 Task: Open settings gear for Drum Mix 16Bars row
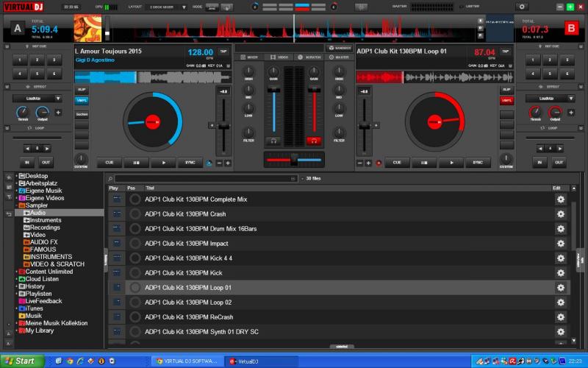pyautogui.click(x=561, y=229)
